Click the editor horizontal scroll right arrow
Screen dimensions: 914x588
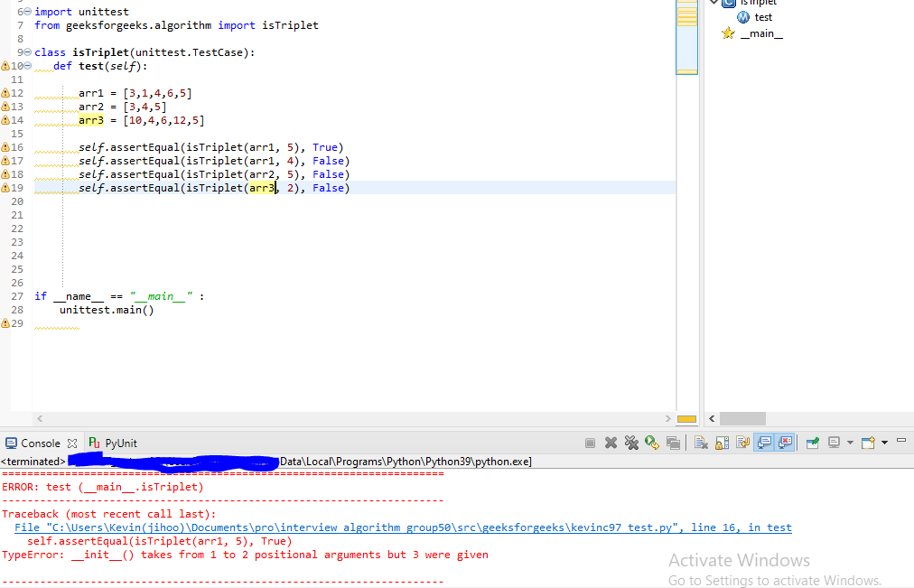(x=668, y=418)
